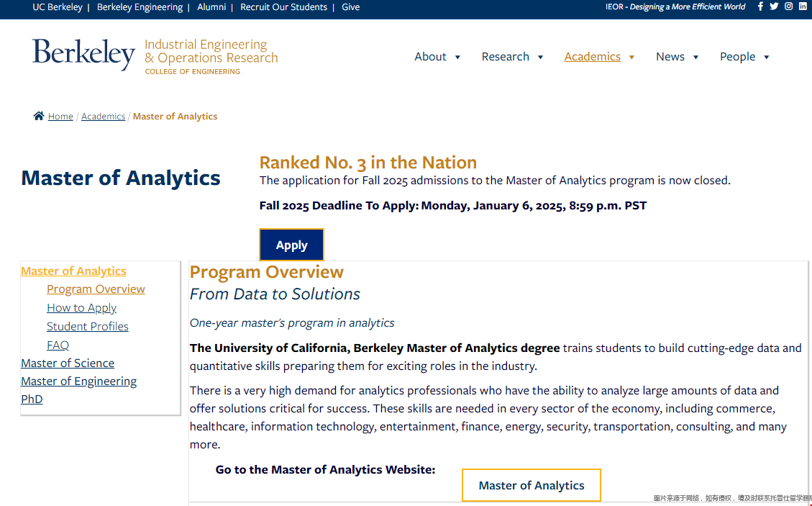Visit the FAQ page link
This screenshot has width=812, height=506.
(x=58, y=345)
